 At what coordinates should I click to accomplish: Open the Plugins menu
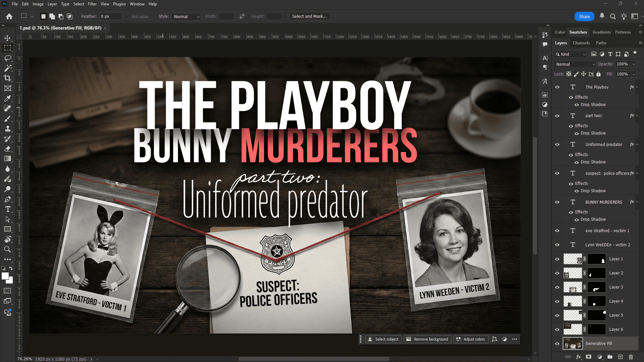(119, 4)
